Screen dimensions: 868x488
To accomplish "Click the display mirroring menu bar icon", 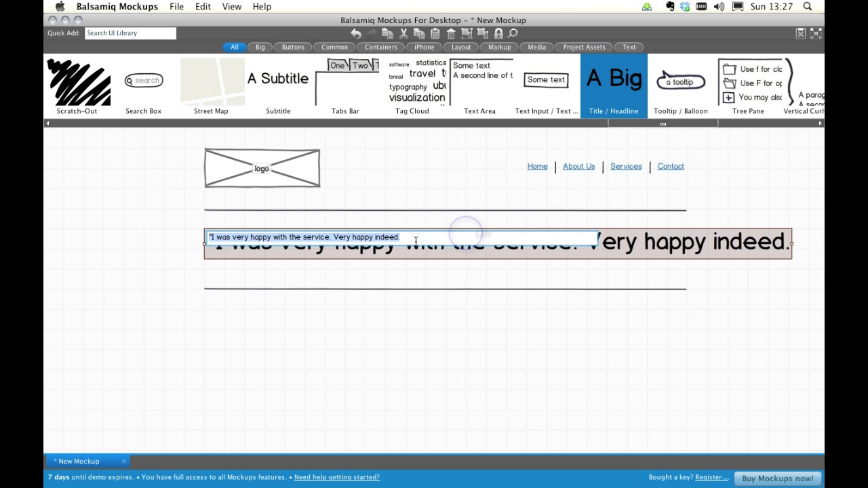I will [x=738, y=6].
